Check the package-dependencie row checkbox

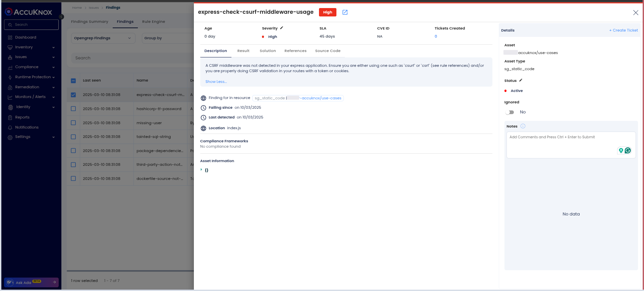tap(73, 151)
